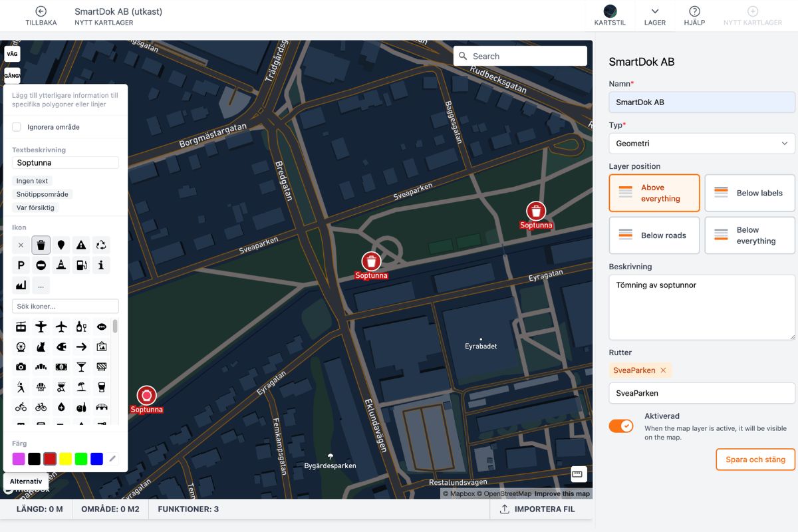
Task: Open the Improve this map link
Action: click(x=562, y=493)
